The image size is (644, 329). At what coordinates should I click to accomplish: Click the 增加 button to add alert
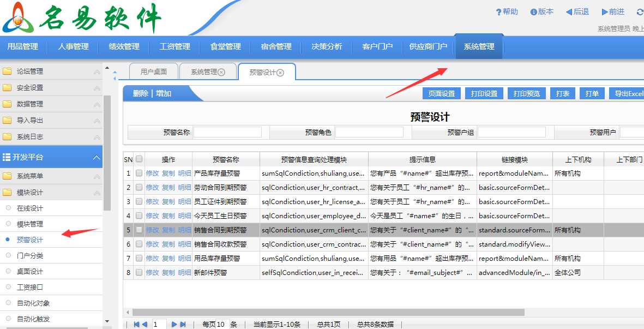[x=163, y=92]
